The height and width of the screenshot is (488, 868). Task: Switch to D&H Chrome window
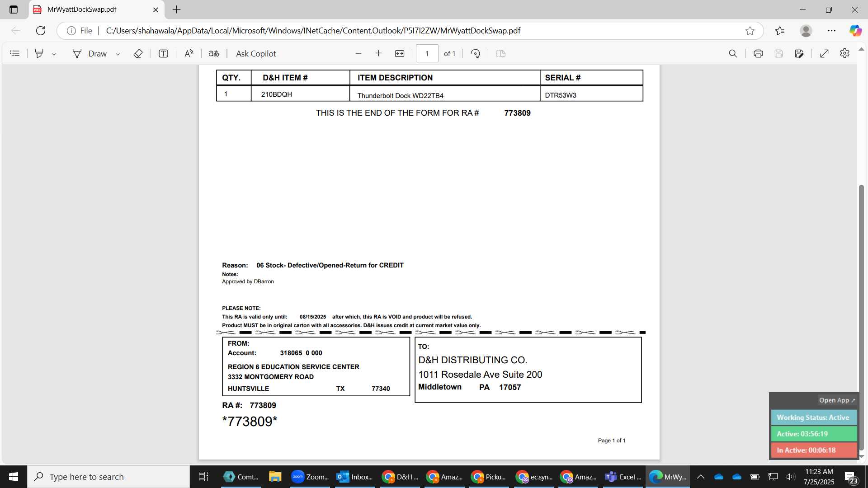tap(400, 477)
